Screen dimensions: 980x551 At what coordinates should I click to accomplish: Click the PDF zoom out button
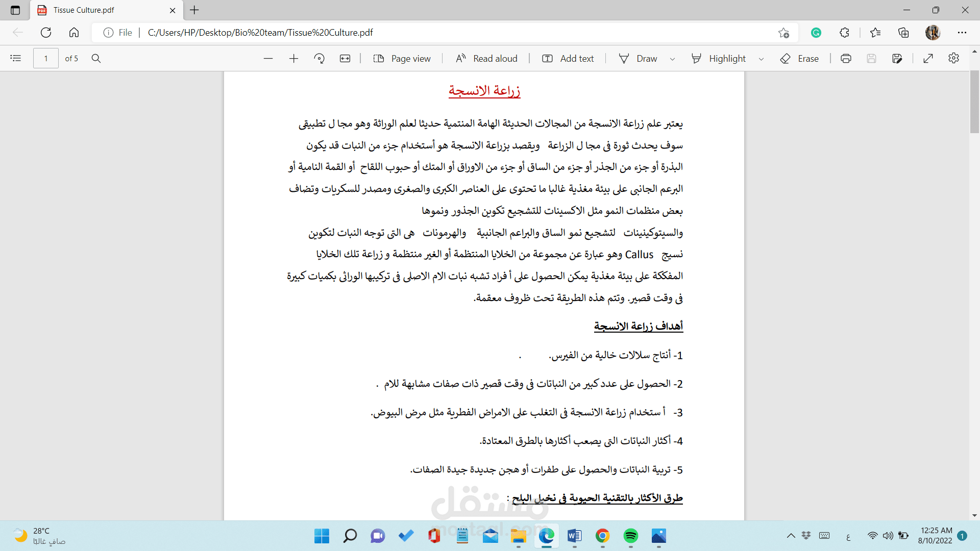point(268,59)
